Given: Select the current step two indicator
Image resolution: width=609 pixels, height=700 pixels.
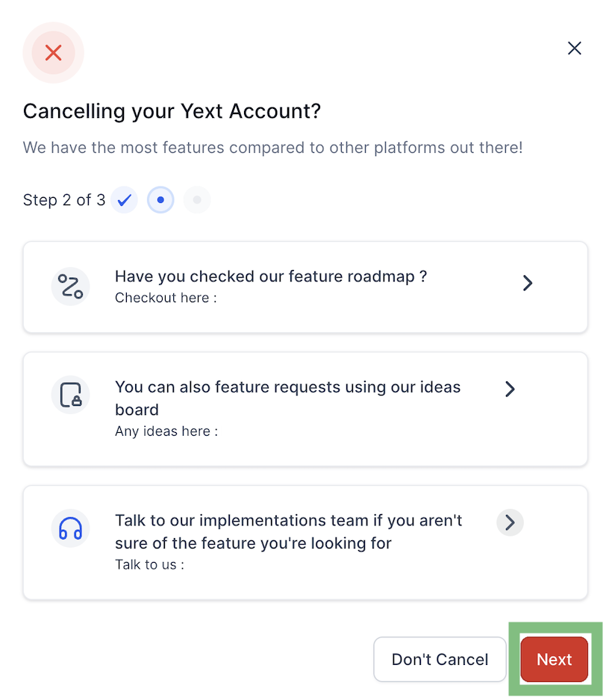Looking at the screenshot, I should point(160,199).
